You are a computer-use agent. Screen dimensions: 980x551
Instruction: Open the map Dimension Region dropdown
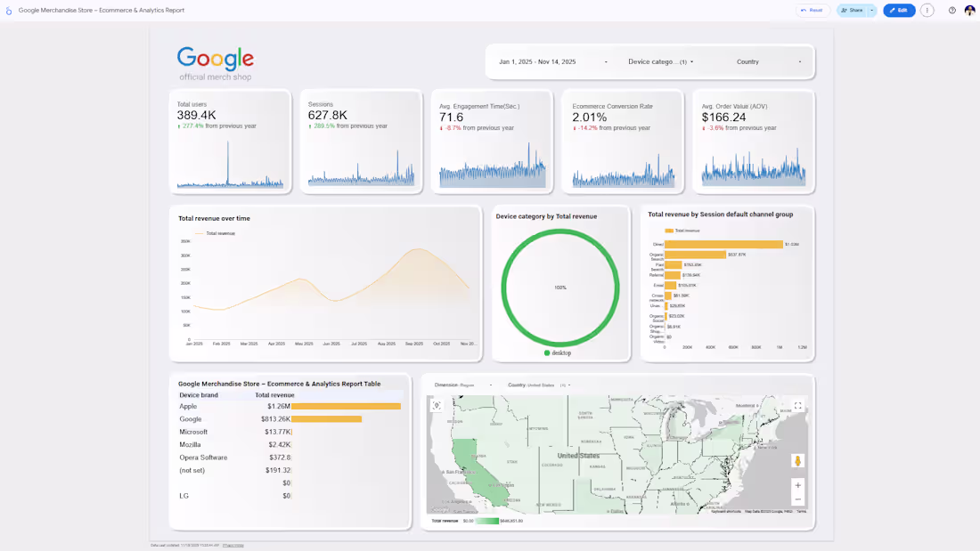point(463,385)
